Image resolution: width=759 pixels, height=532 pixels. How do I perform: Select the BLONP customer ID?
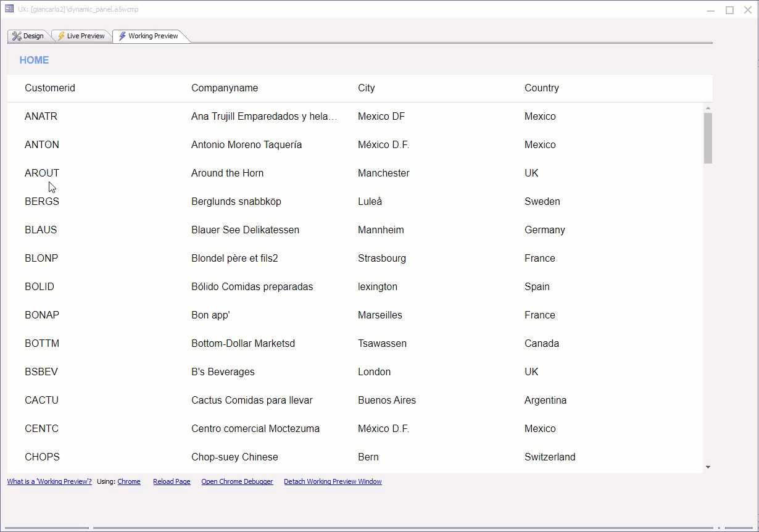(41, 258)
